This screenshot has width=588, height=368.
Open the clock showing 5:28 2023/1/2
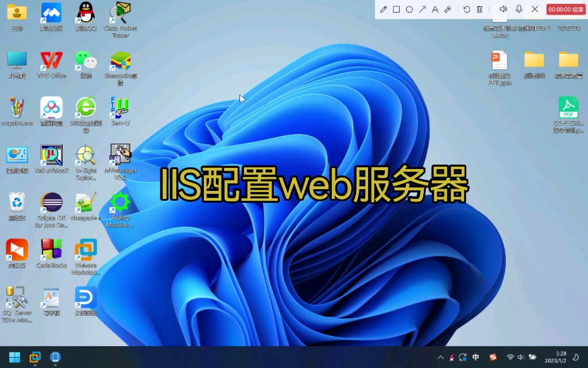tap(555, 357)
